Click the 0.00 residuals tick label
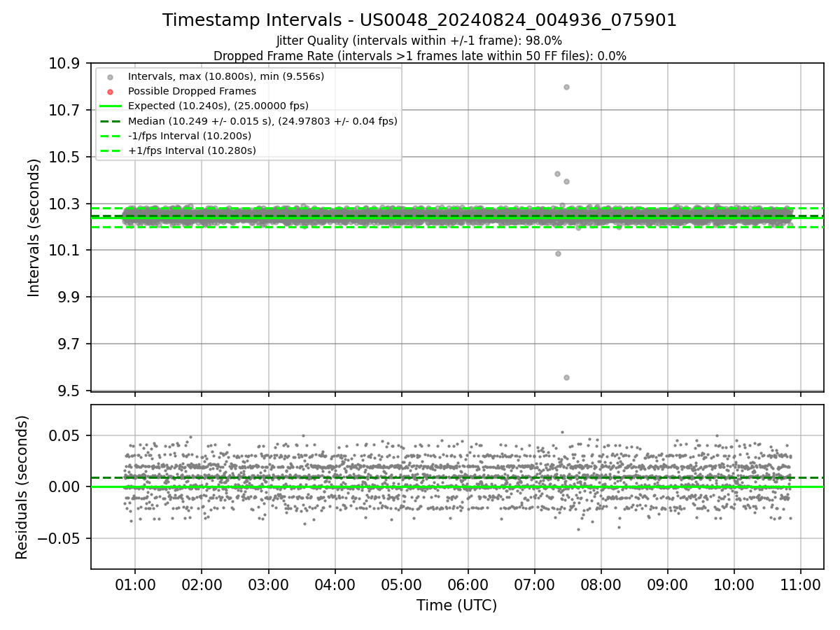Viewport: 840px width, 630px height. 64,486
